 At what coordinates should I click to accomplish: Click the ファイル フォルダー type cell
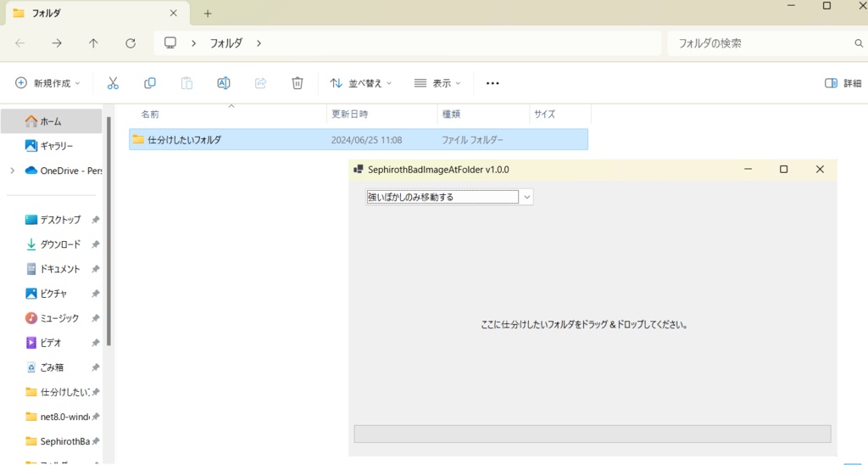pyautogui.click(x=472, y=140)
